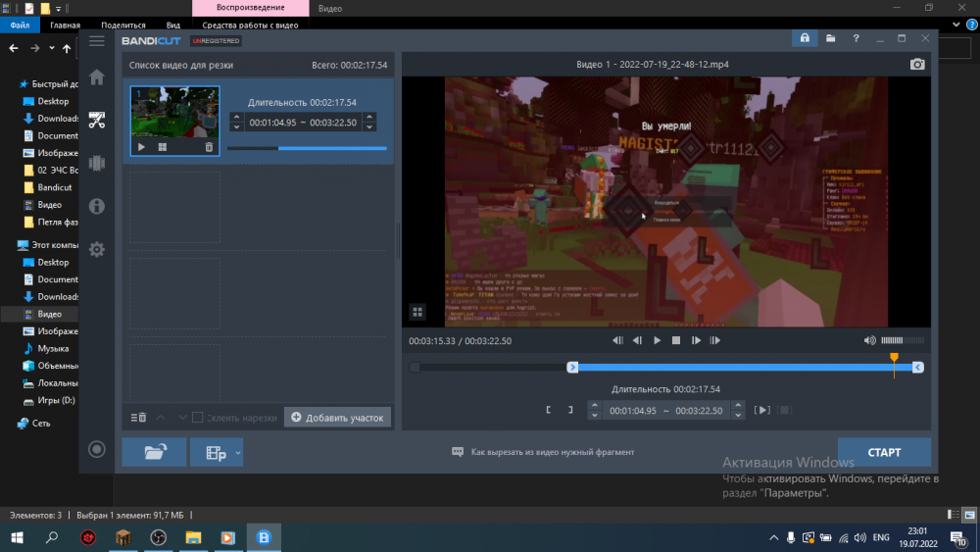Jump to next keyframe button
The image size is (980, 552).
pyautogui.click(x=715, y=340)
